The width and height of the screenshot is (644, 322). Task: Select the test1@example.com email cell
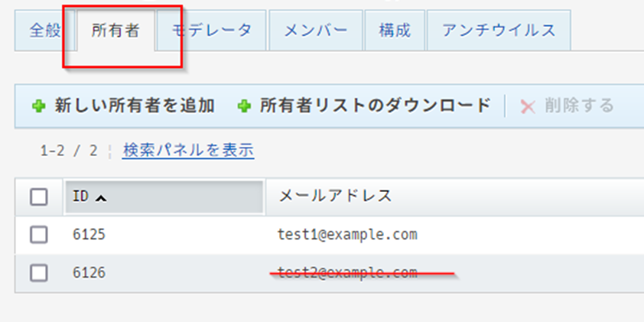347,235
